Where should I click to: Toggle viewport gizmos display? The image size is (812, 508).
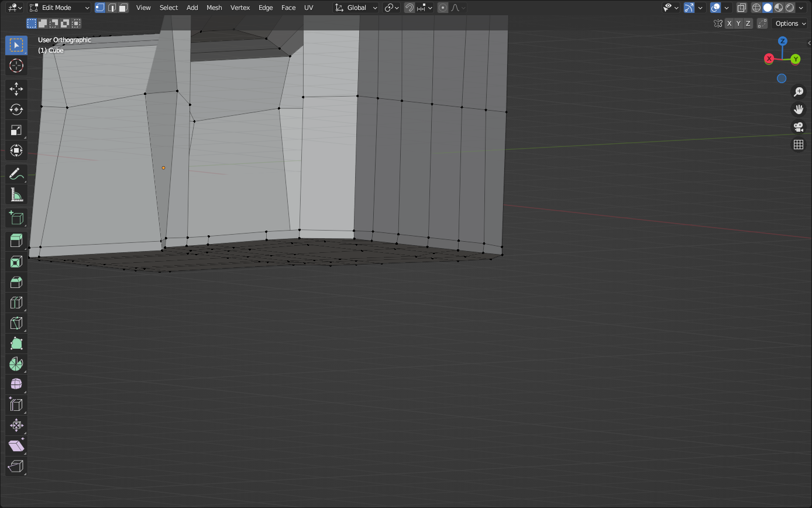click(x=689, y=8)
